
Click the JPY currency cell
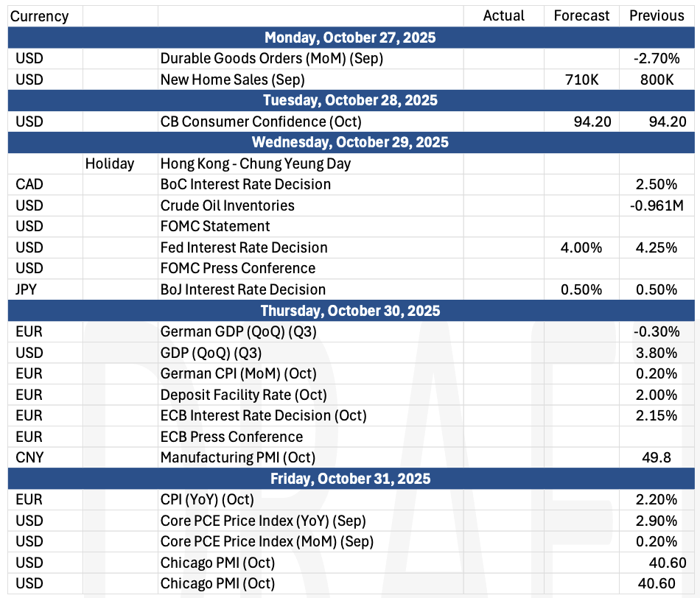pos(26,289)
